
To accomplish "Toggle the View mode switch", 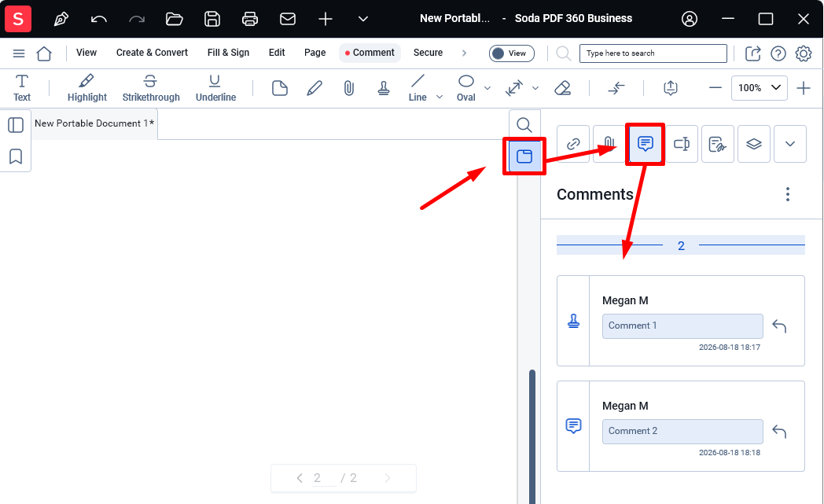I will [x=511, y=53].
